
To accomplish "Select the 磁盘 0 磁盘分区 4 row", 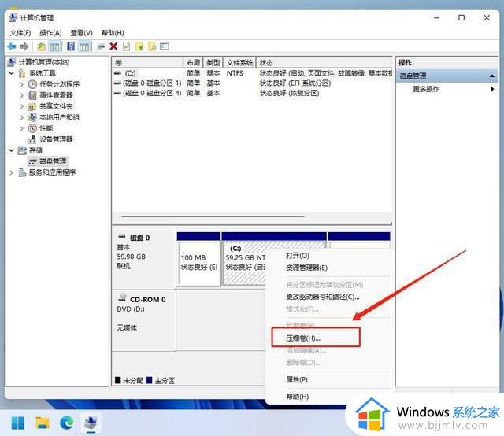I will click(x=252, y=93).
